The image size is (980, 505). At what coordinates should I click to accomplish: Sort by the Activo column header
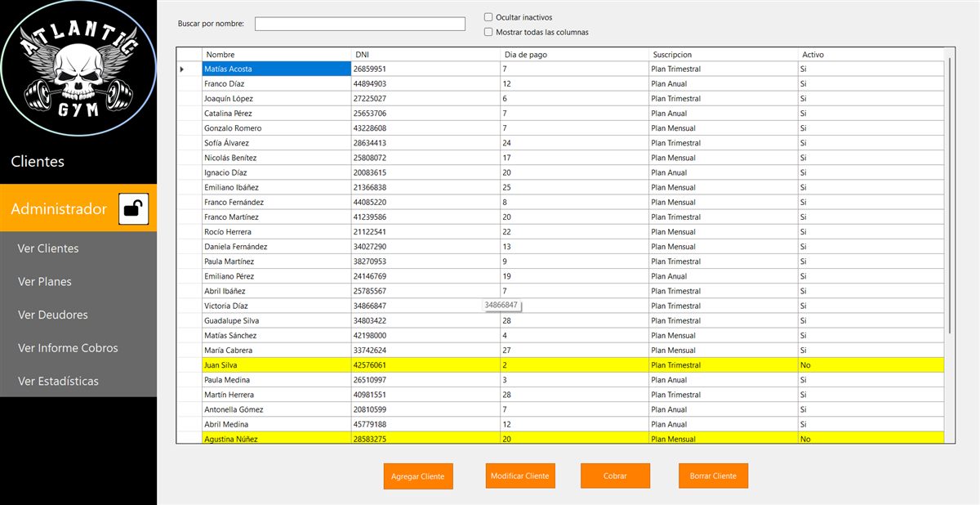(871, 55)
